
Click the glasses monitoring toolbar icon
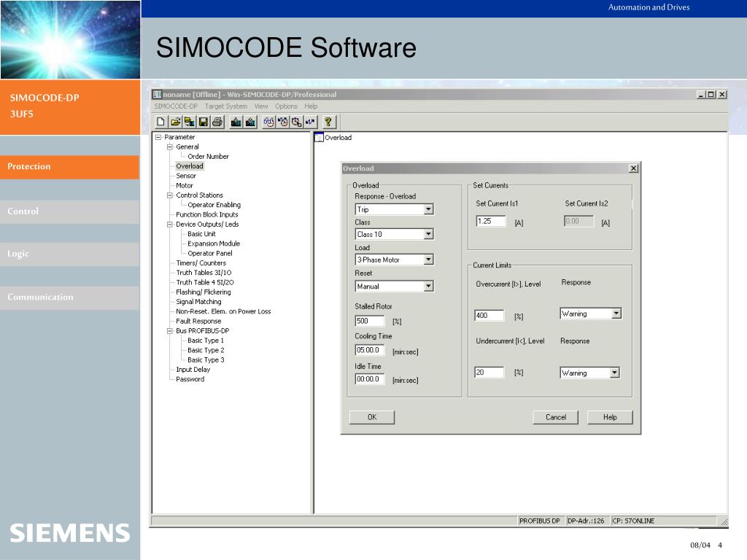[268, 122]
